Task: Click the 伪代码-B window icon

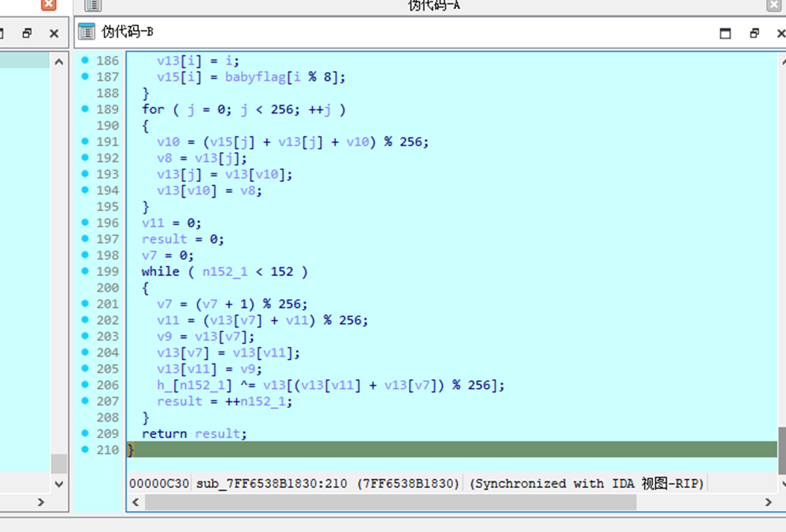Action: pyautogui.click(x=87, y=32)
